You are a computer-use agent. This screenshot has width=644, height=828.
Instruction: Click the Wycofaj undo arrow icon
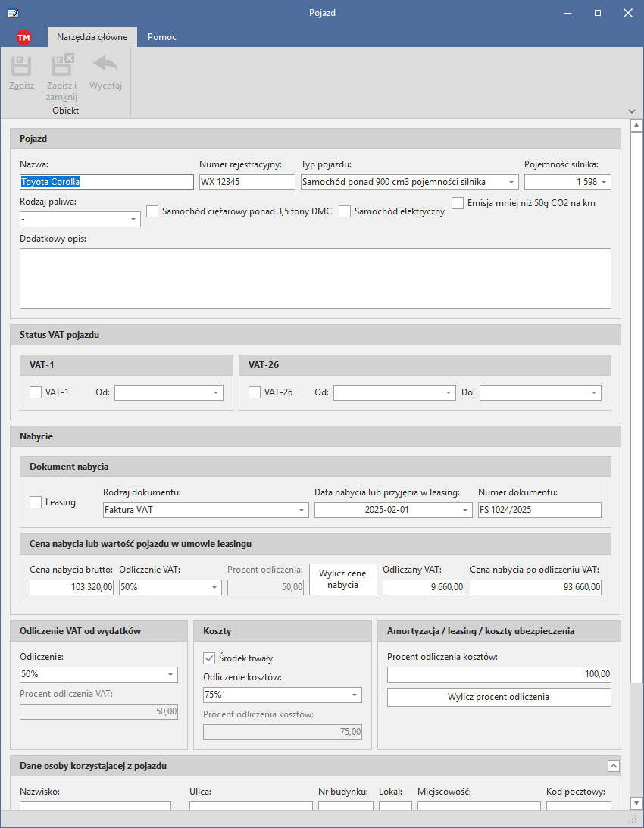[105, 64]
